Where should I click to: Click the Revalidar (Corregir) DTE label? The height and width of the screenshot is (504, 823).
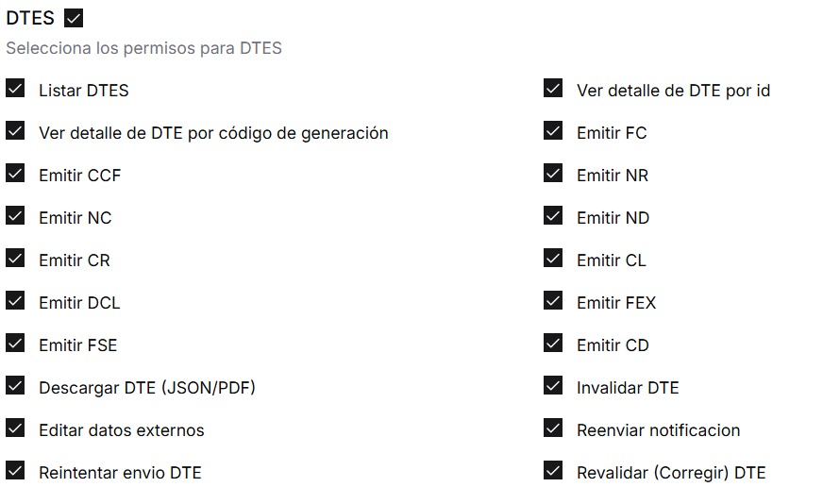(x=671, y=473)
